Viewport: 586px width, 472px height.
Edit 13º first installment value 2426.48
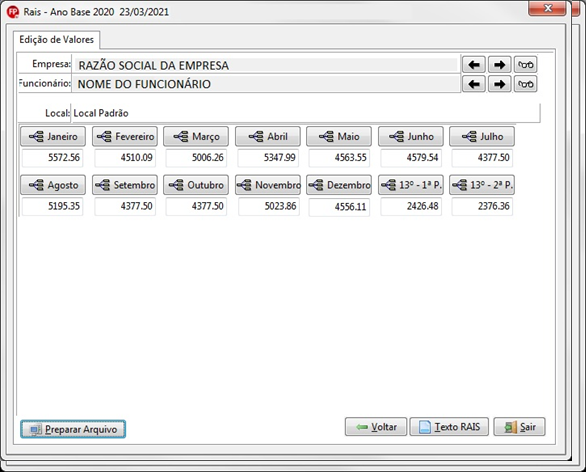pyautogui.click(x=411, y=206)
